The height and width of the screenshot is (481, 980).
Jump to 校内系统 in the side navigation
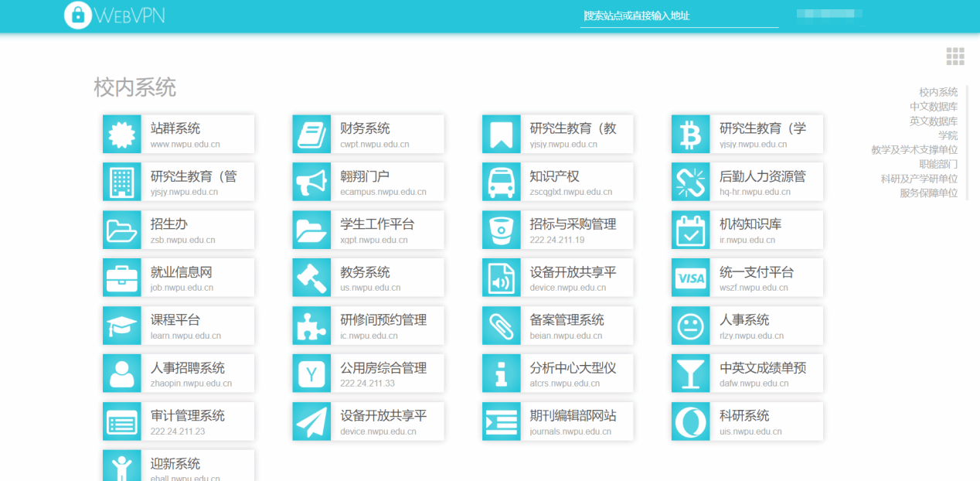[938, 92]
